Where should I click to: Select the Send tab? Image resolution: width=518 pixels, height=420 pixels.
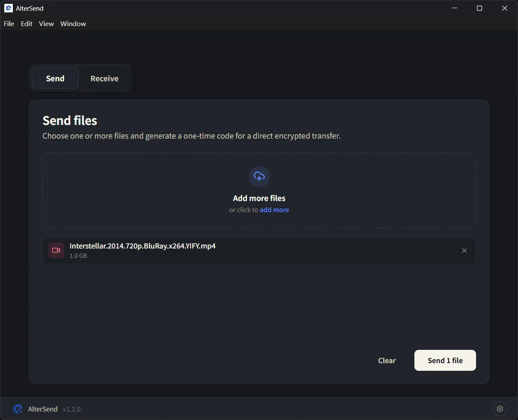[x=55, y=78]
